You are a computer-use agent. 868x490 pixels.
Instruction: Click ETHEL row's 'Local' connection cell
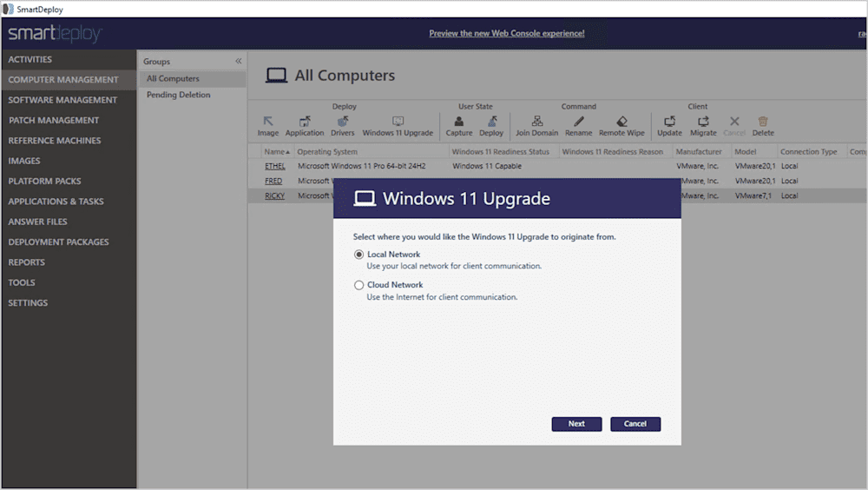point(789,166)
